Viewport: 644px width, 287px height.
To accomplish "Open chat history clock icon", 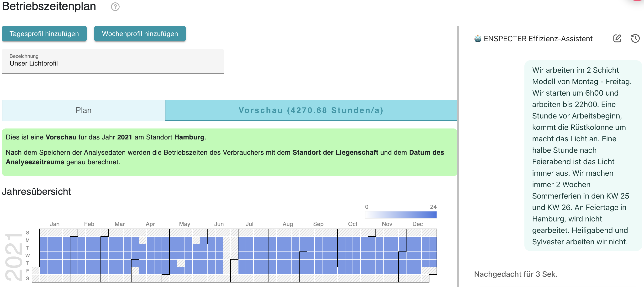I will tap(635, 38).
